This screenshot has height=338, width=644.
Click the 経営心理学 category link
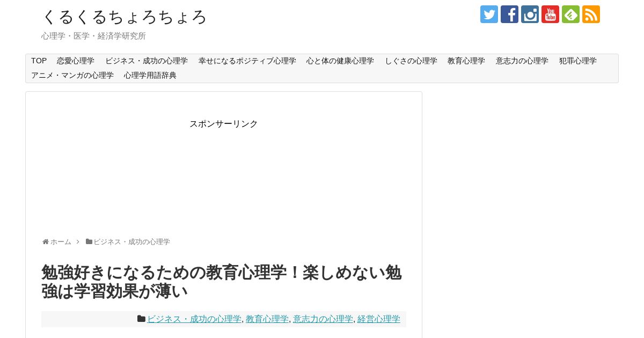coord(379,319)
